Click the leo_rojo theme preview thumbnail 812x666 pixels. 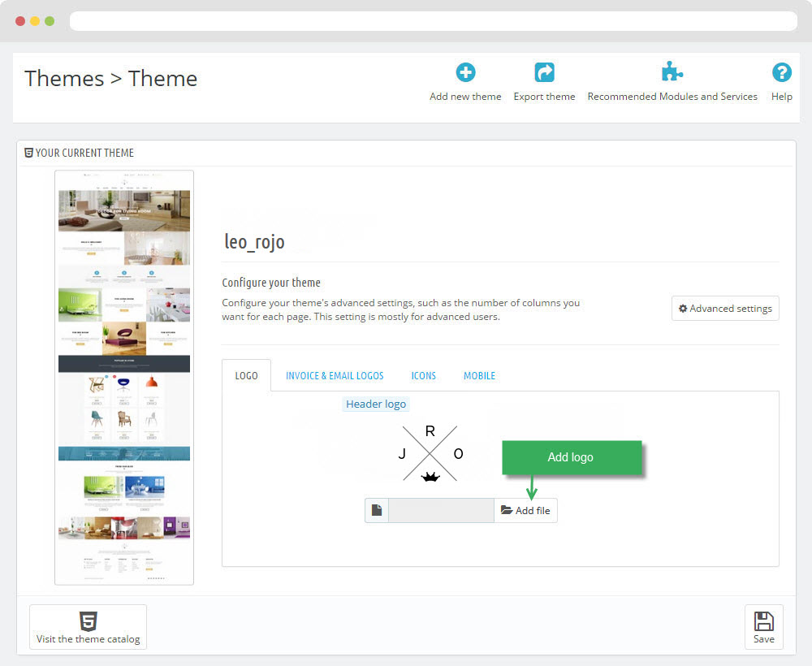click(124, 377)
